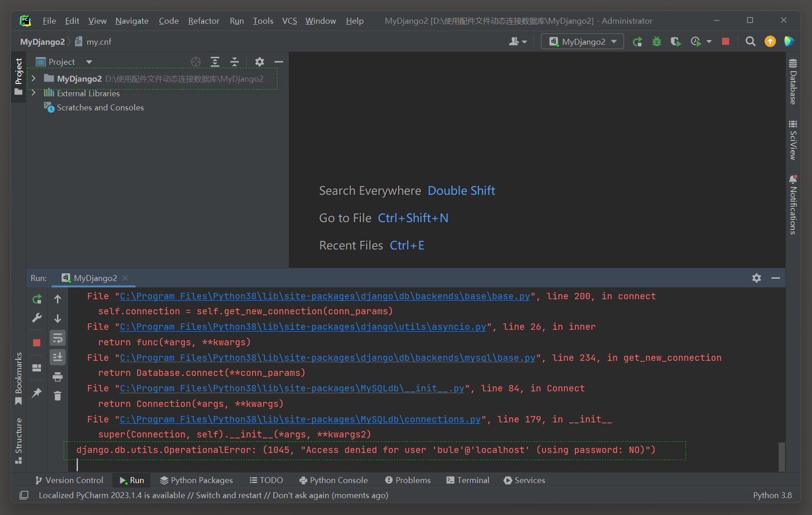Toggle the Database tool window
This screenshot has width=812, height=515.
[793, 82]
